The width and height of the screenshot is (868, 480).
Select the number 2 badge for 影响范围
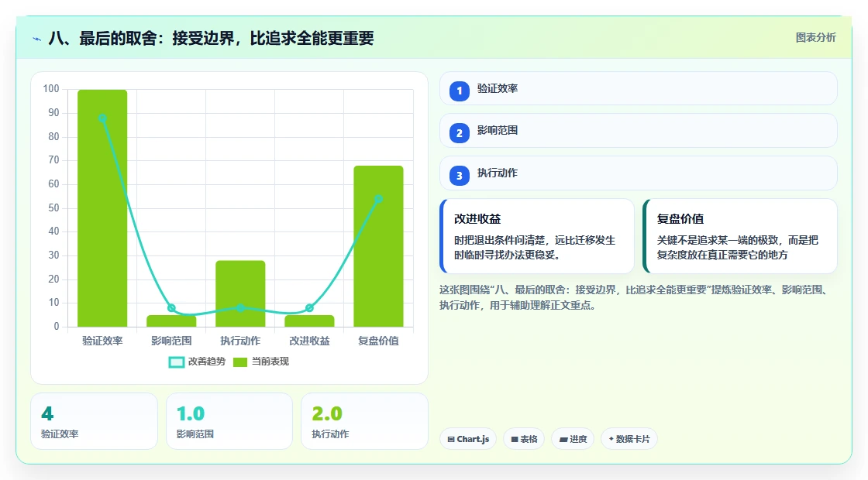point(460,132)
